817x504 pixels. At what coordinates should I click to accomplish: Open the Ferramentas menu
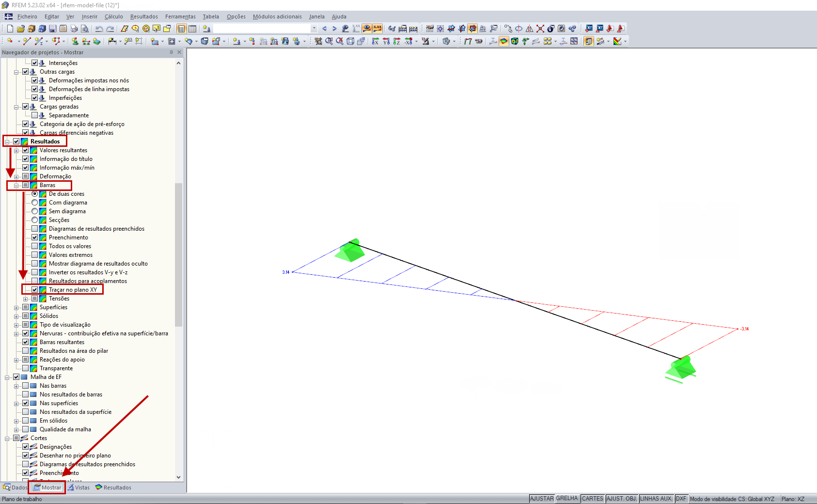(x=180, y=16)
